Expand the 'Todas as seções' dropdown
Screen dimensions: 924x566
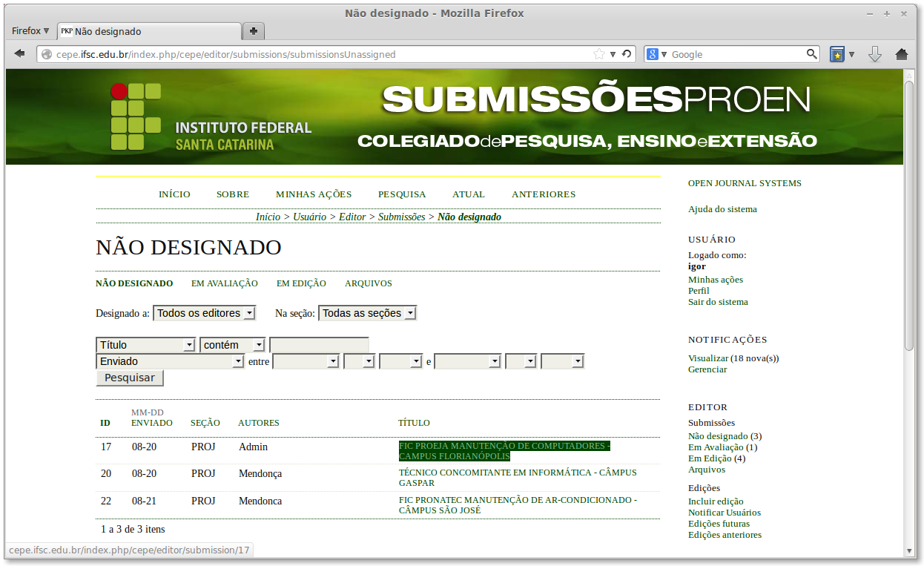(367, 313)
